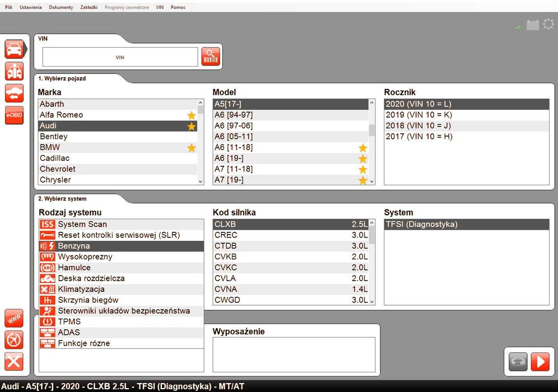Open the Plik menu
This screenshot has height=392, width=558.
click(x=8, y=7)
